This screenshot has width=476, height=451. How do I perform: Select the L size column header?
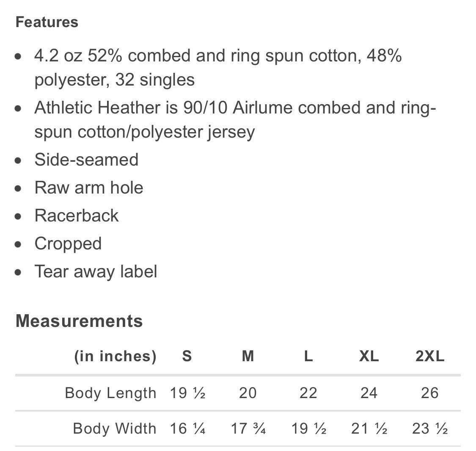point(308,356)
